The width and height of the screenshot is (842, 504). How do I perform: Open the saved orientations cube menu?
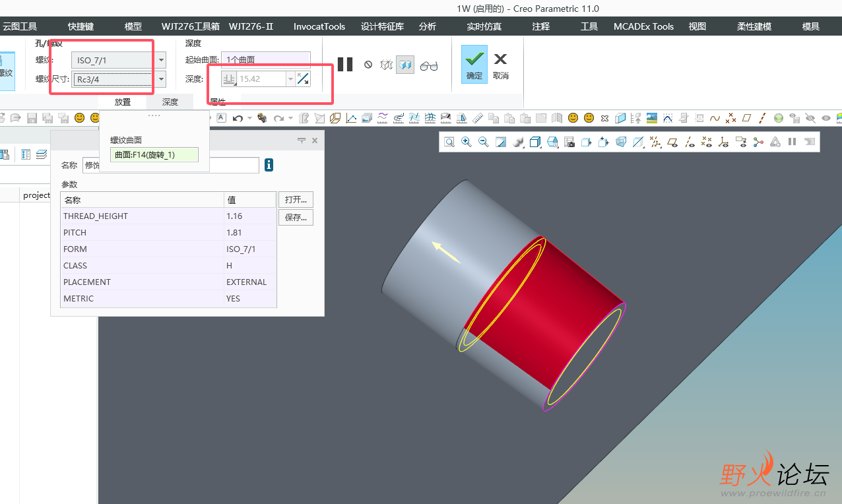tap(535, 142)
